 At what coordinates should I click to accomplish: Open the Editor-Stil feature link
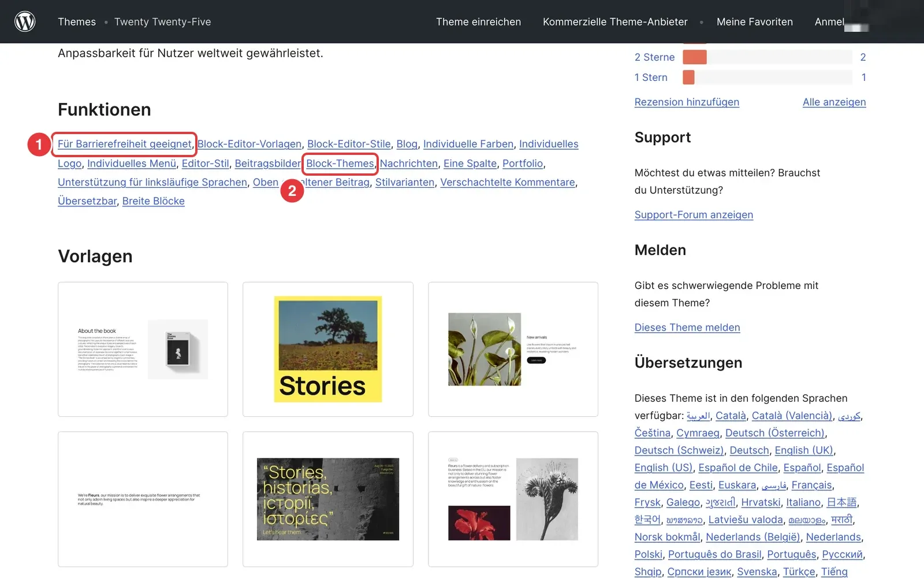(206, 164)
